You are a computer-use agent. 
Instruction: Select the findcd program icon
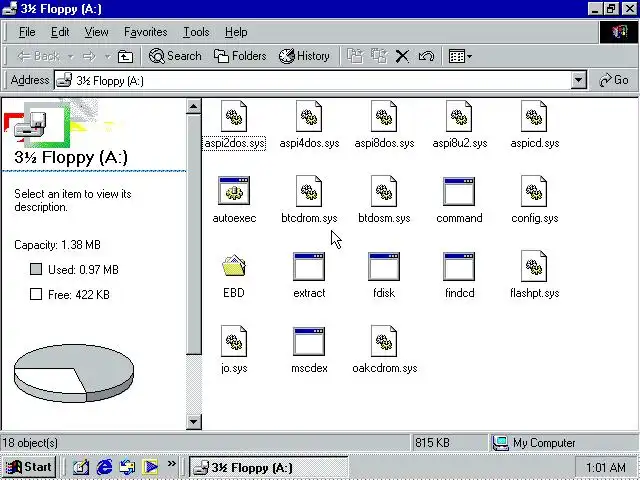(x=459, y=266)
